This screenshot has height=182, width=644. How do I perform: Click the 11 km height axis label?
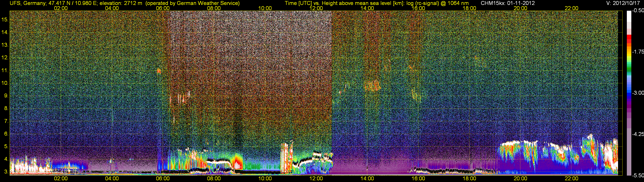(5, 71)
